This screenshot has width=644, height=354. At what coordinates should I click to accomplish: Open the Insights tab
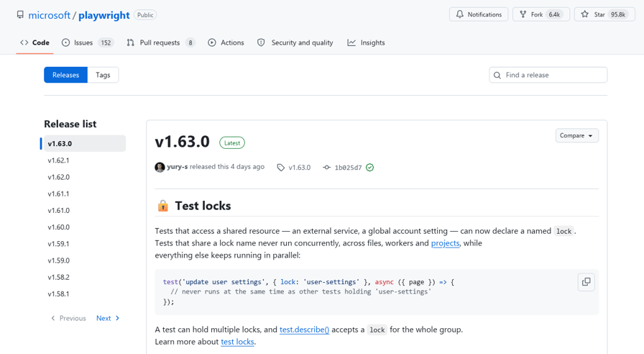tap(367, 42)
